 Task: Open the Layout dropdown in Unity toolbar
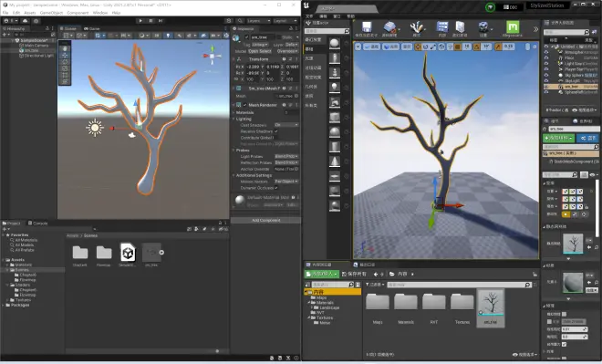285,21
